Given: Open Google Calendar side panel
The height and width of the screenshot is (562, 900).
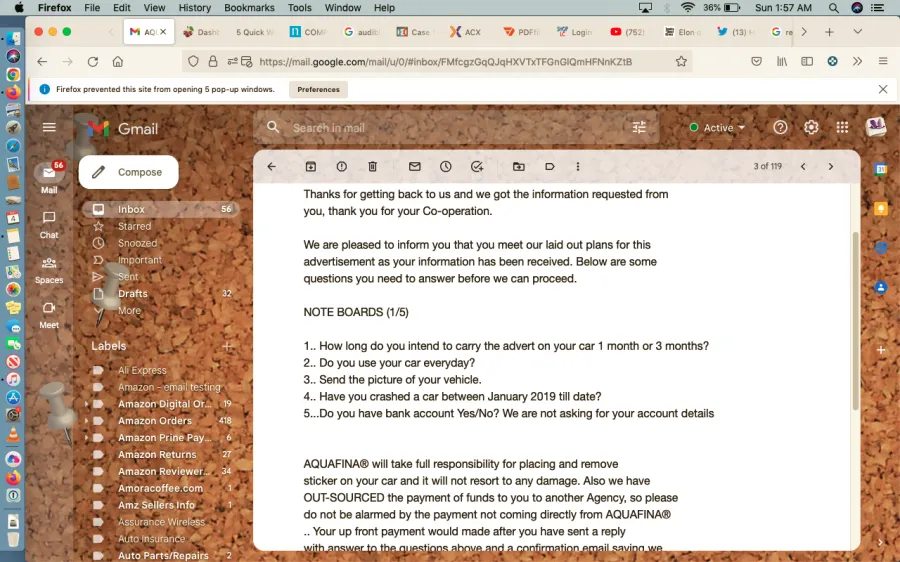Looking at the screenshot, I should tap(881, 169).
